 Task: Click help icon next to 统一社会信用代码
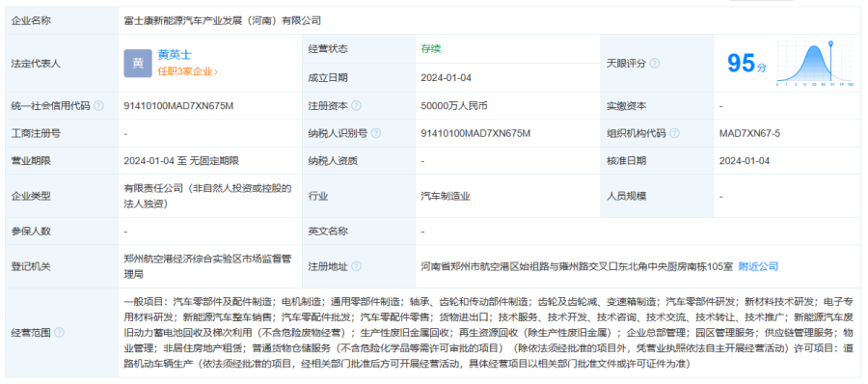[x=98, y=105]
